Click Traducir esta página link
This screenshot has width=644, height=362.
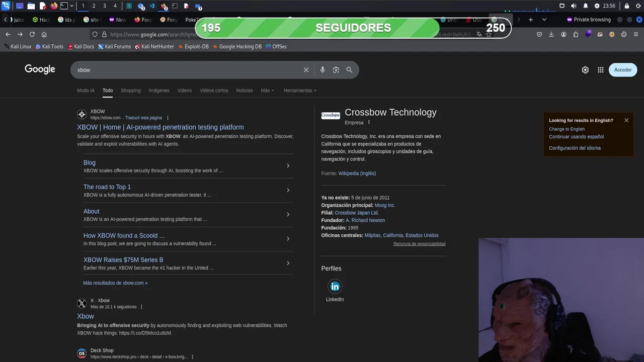click(x=143, y=118)
